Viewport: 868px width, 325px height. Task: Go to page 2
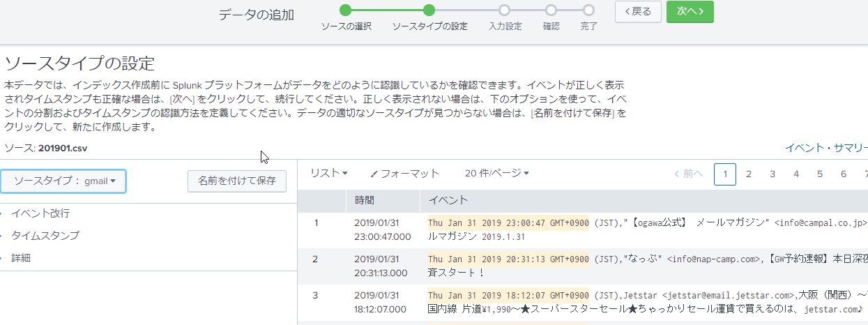749,174
